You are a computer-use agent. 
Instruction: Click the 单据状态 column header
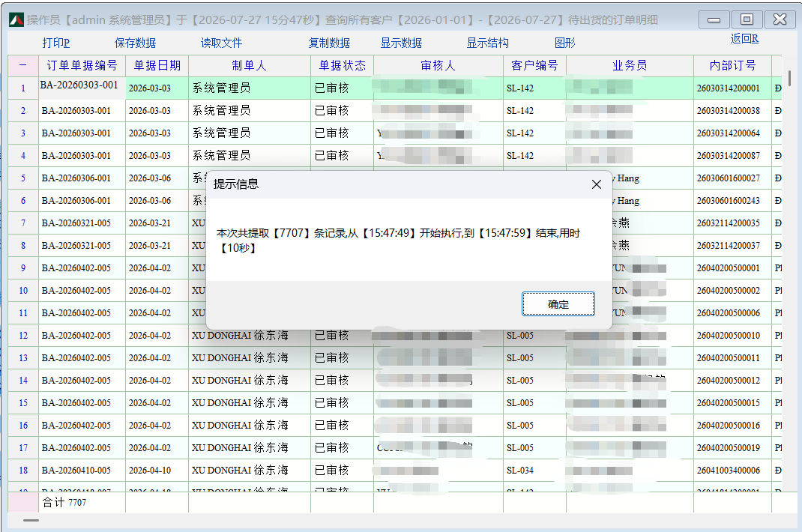coord(343,65)
